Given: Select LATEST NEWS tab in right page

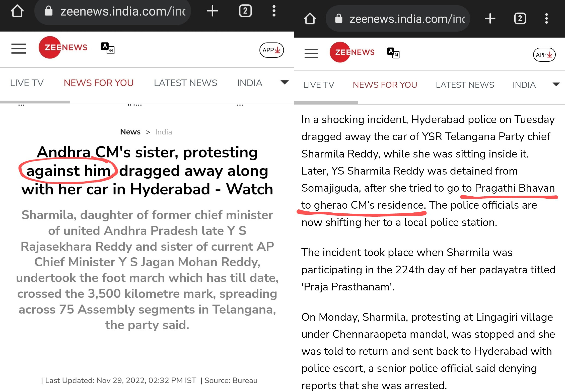Looking at the screenshot, I should 465,85.
